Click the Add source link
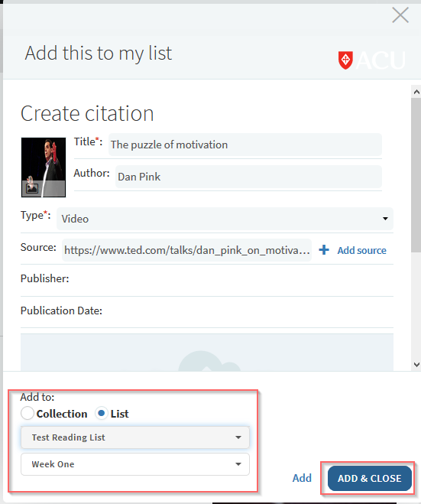421x504 pixels. pos(361,250)
